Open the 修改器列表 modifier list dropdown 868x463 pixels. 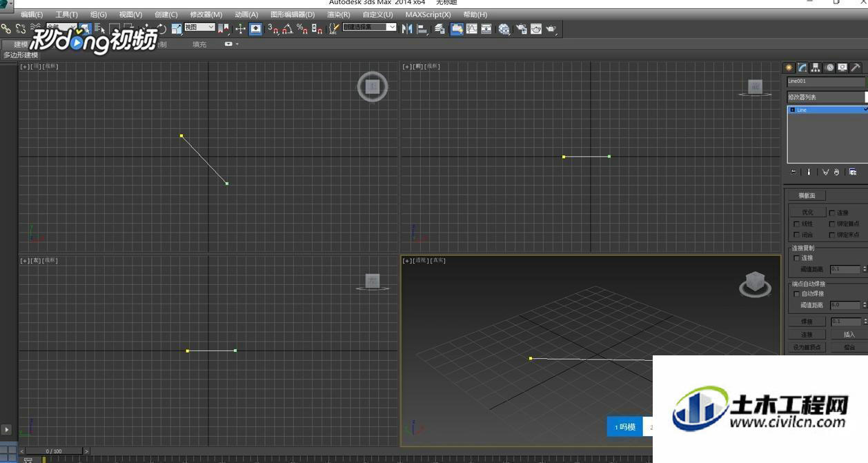[827, 97]
